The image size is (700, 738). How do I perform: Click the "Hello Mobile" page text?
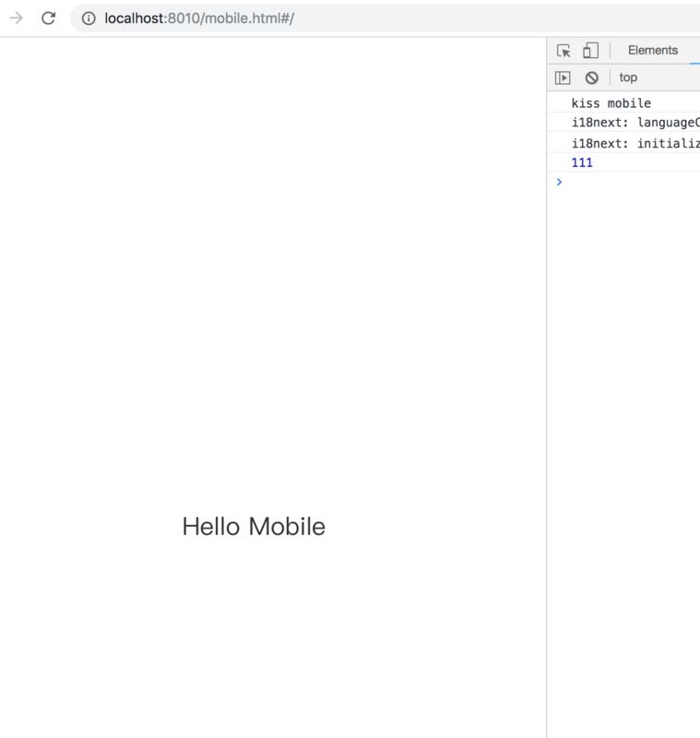pos(254,526)
